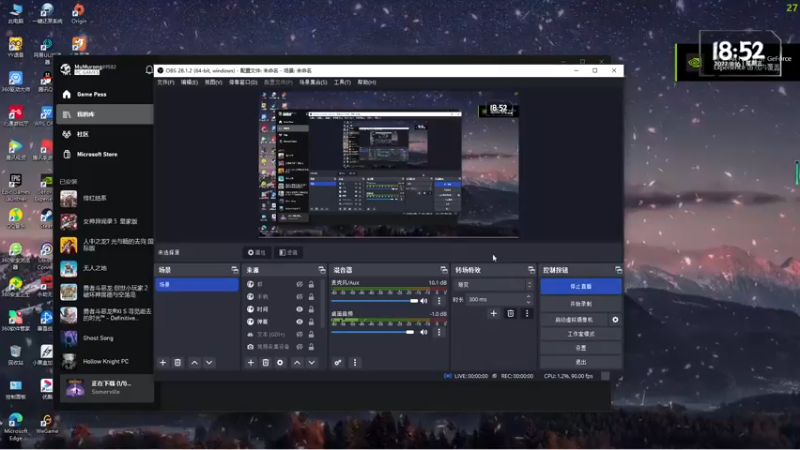The width and height of the screenshot is (800, 450).
Task: Undock the 场景 panel icon
Action: [x=235, y=270]
